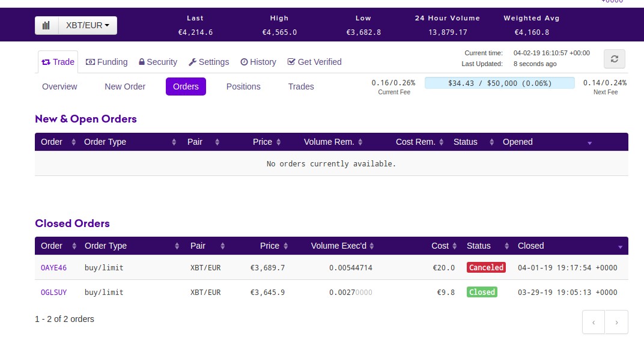The image size is (644, 340).
Task: Sort closed orders by Status column
Action: tap(488, 246)
